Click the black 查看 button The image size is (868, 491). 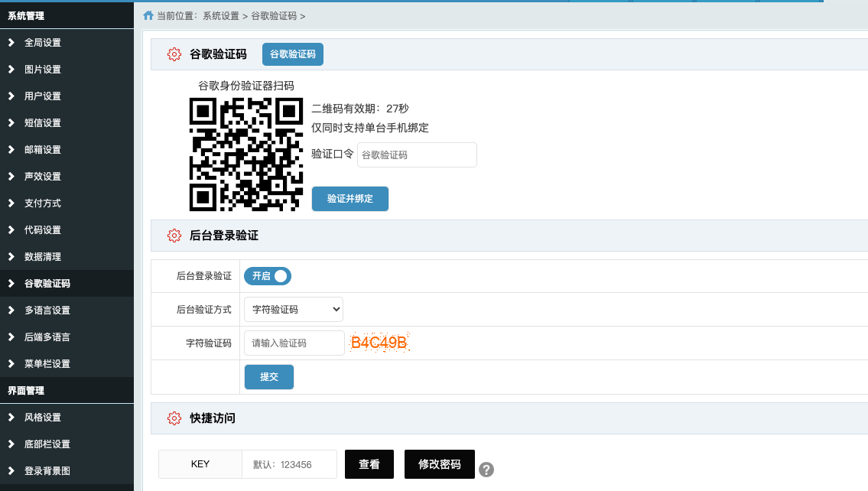(369, 464)
